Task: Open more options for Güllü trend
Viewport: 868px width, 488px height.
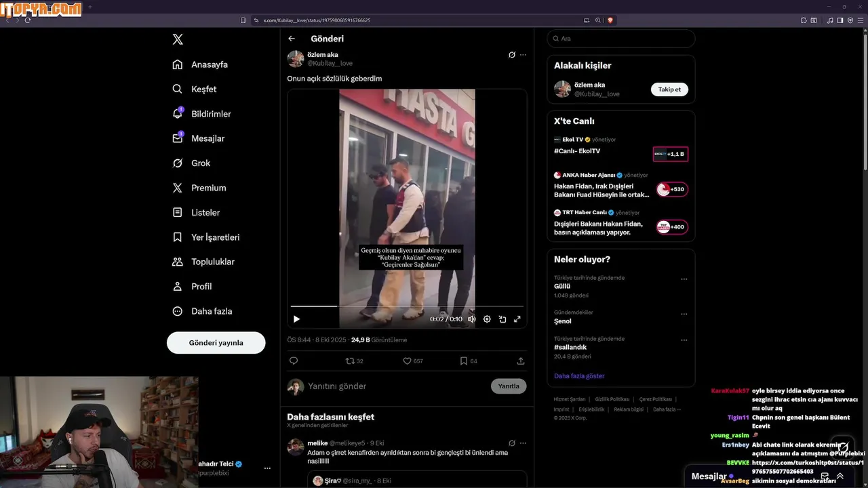Action: 684,279
